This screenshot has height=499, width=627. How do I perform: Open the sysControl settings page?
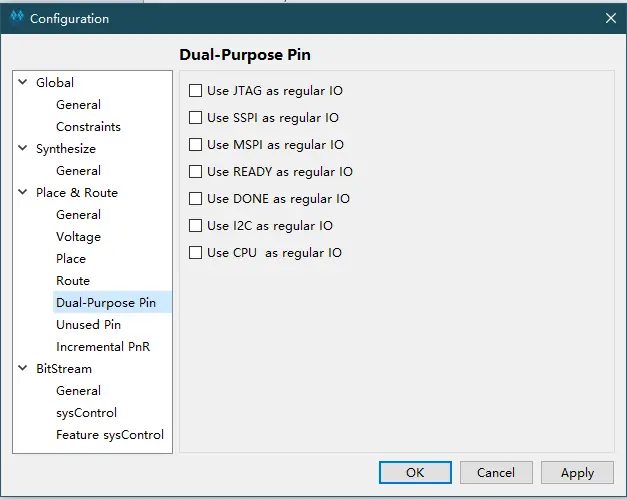click(x=86, y=413)
